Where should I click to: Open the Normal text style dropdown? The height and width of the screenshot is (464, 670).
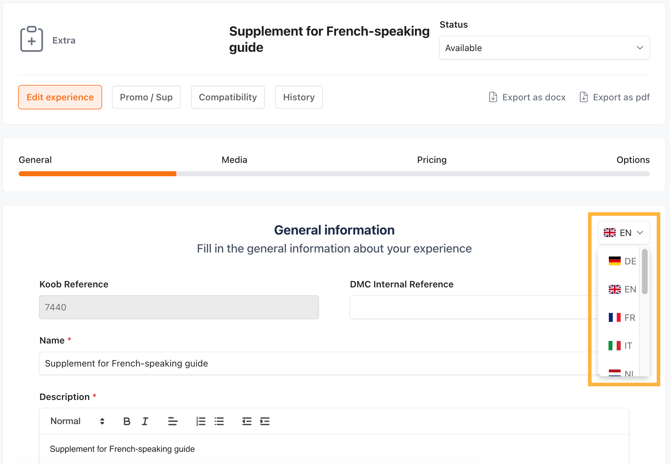77,421
